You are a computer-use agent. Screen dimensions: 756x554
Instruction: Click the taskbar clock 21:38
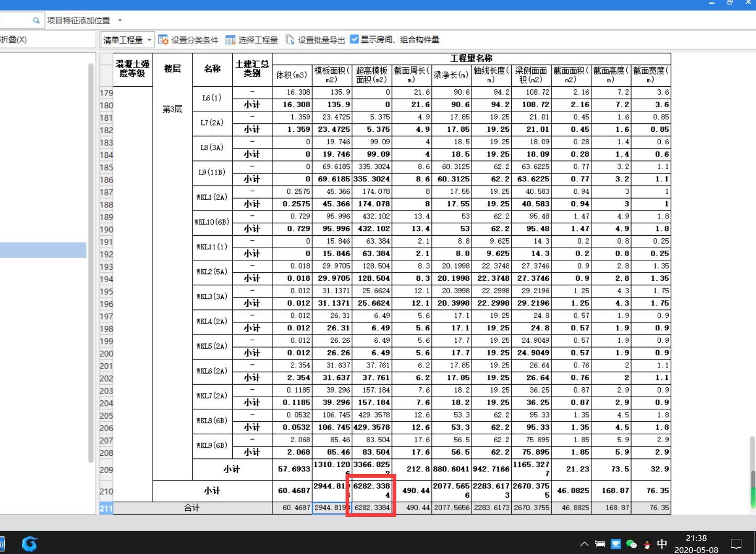[696, 538]
